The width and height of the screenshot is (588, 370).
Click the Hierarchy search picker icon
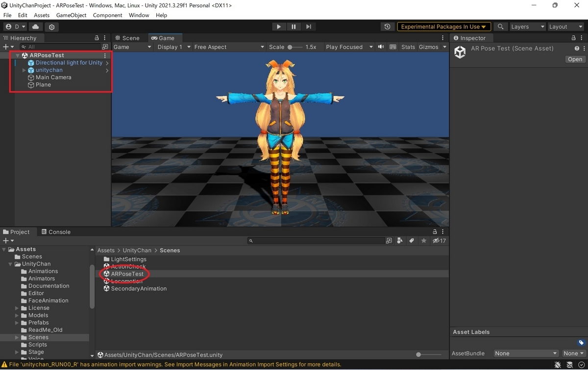(x=105, y=47)
